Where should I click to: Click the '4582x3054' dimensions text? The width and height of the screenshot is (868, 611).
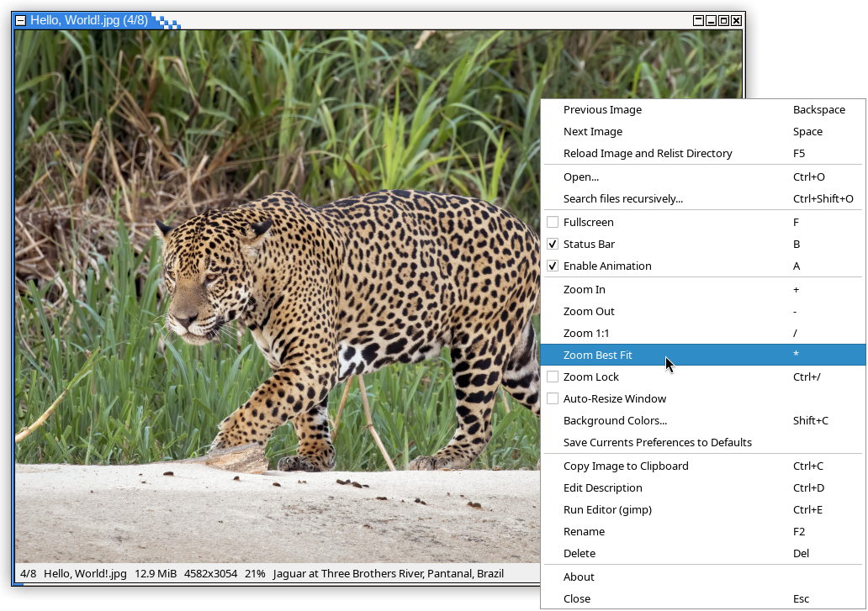point(211,573)
